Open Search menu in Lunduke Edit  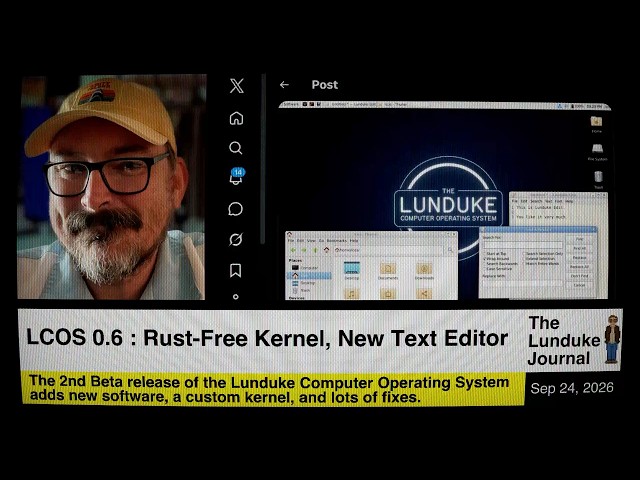click(x=536, y=201)
